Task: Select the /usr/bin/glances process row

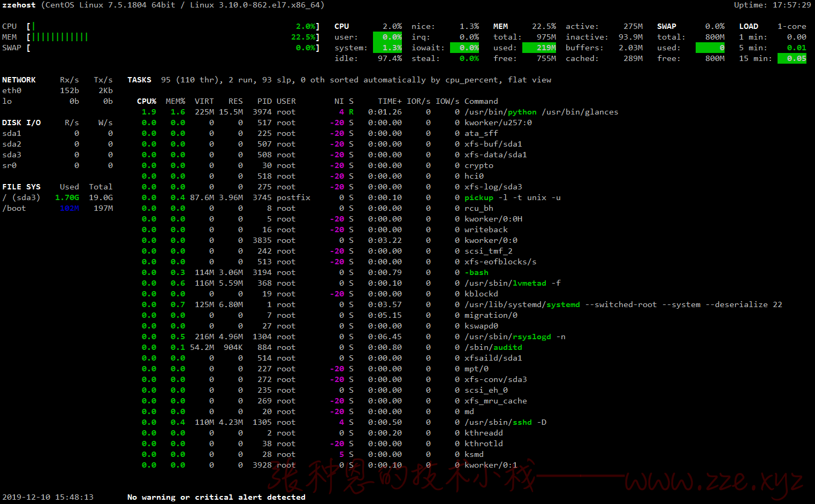Action: tap(380, 112)
